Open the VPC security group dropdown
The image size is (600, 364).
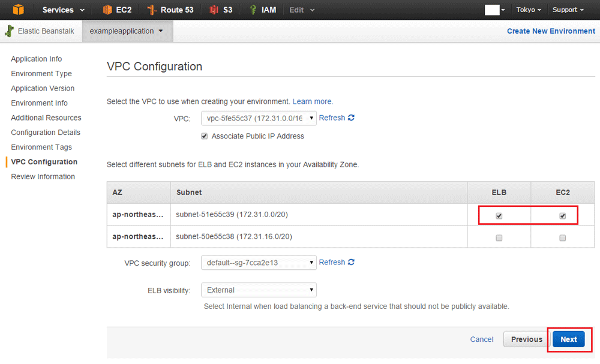point(259,263)
